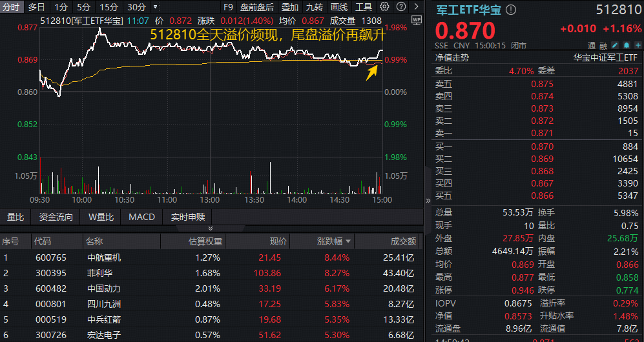Image resolution: width=644 pixels, height=342 pixels.
Task: Click the stock code 512810 in the header
Action: 619,10
